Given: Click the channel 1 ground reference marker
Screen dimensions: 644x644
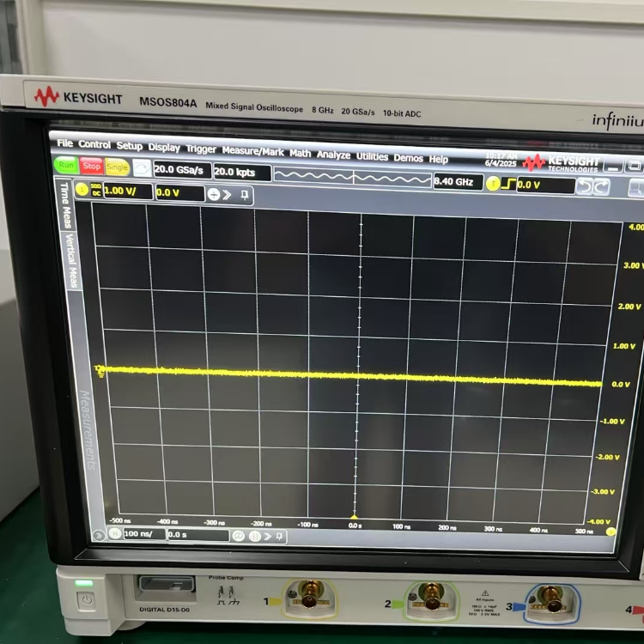Looking at the screenshot, I should [100, 370].
